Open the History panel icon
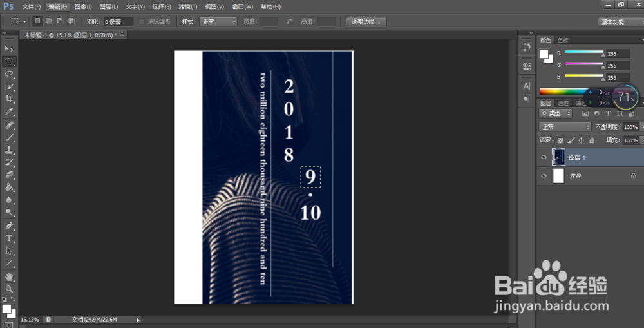Screen dimensions: 644x328 coord(527,47)
